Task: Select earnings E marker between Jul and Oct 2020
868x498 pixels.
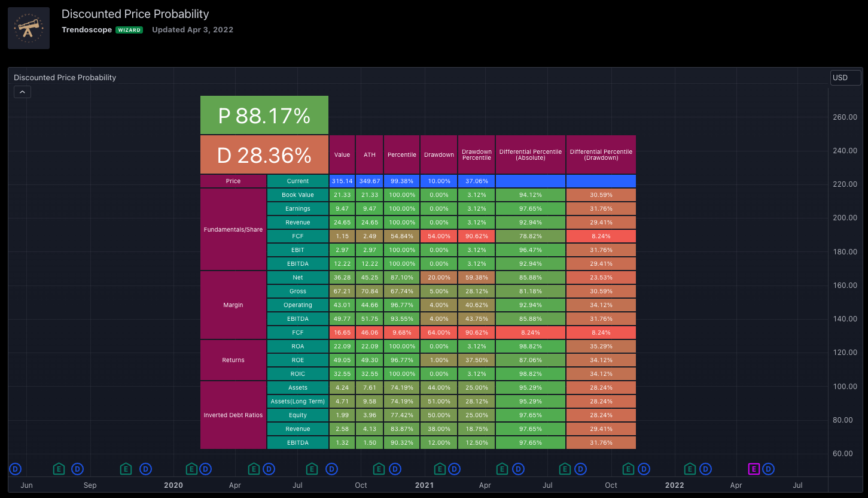Action: tap(312, 469)
